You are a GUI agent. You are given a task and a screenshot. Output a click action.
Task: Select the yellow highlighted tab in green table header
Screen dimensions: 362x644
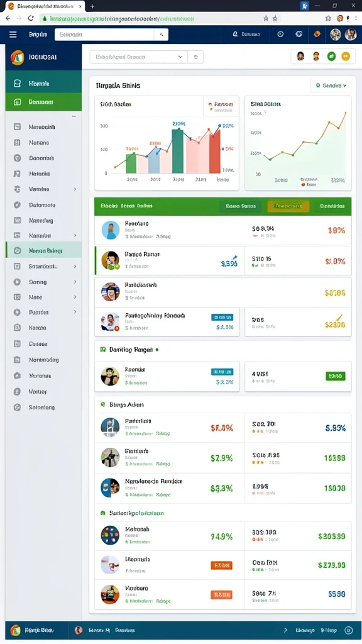coord(288,206)
